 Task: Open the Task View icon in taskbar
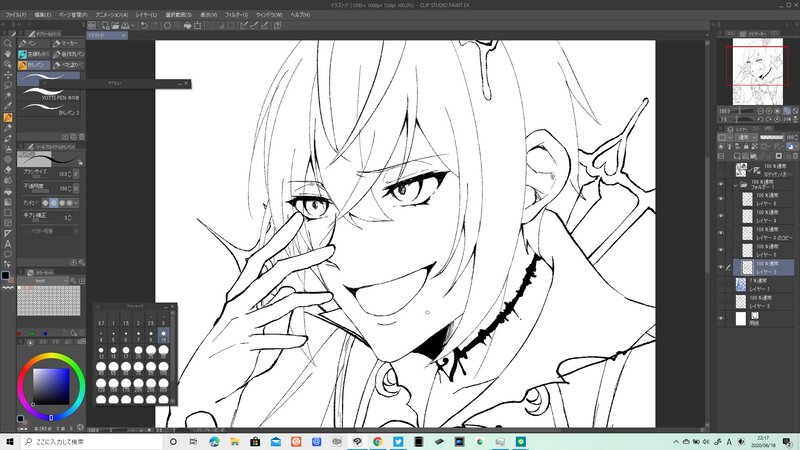(193, 441)
